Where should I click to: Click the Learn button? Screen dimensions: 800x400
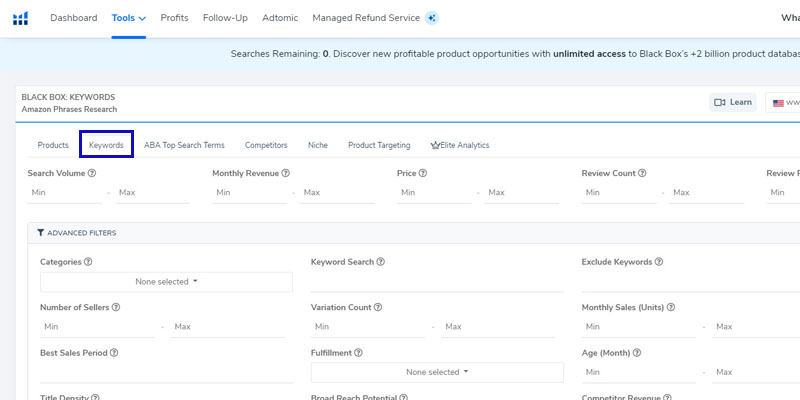733,103
